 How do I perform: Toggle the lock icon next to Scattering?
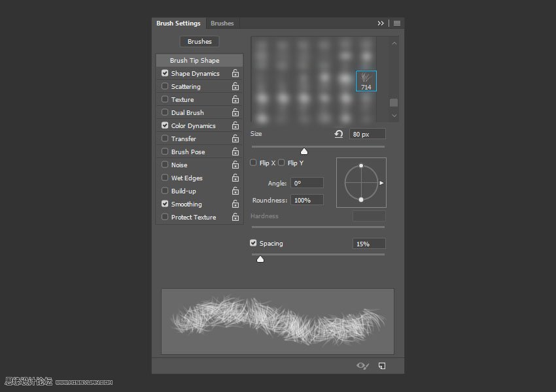pos(235,87)
